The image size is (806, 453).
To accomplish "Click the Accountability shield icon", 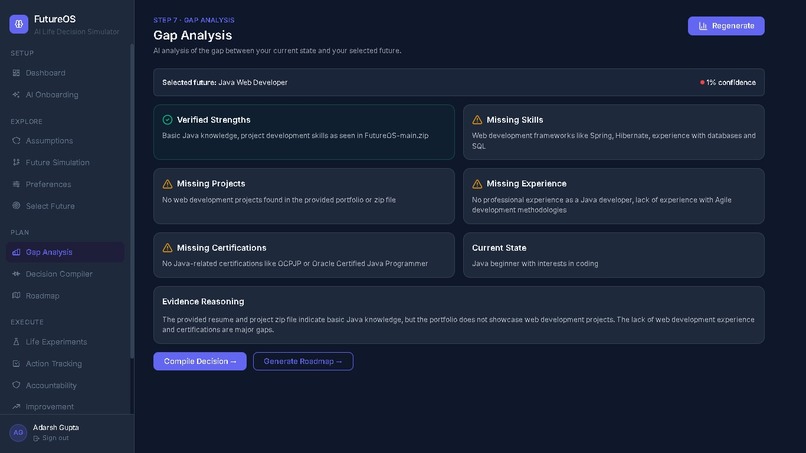I will tap(16, 385).
